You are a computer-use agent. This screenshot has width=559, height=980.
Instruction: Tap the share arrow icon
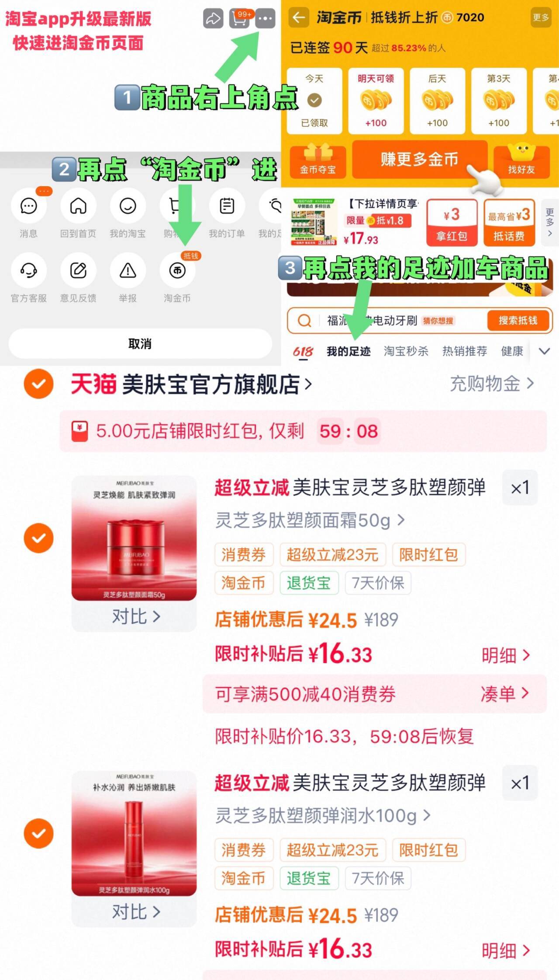pyautogui.click(x=213, y=19)
